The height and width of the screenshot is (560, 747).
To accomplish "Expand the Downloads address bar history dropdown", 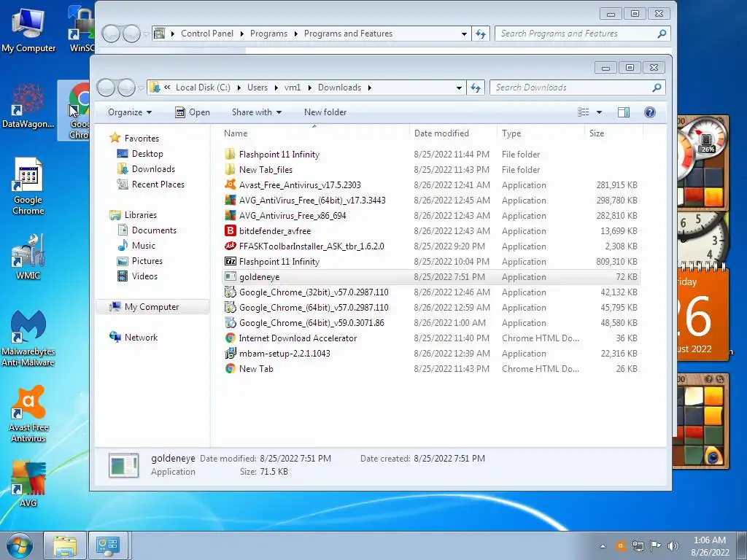I will click(459, 87).
